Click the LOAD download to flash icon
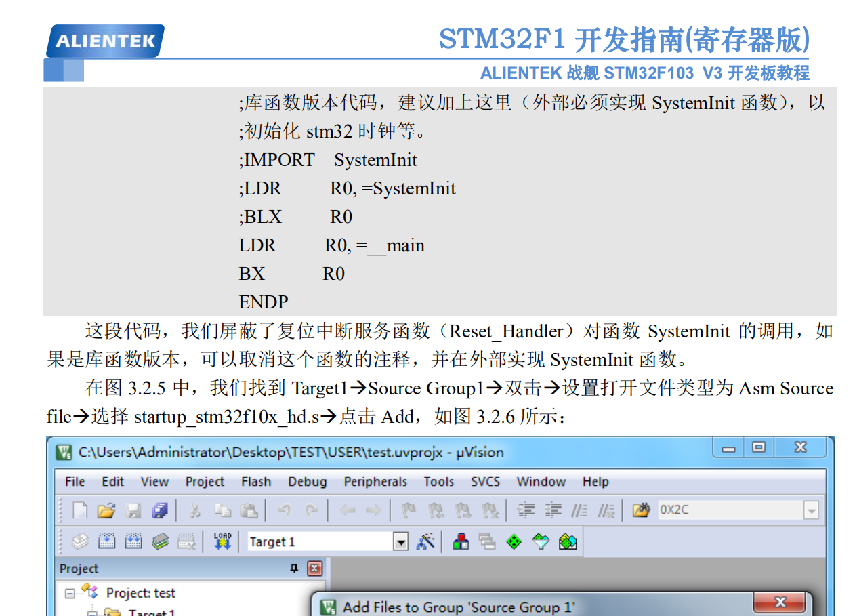 tap(222, 541)
